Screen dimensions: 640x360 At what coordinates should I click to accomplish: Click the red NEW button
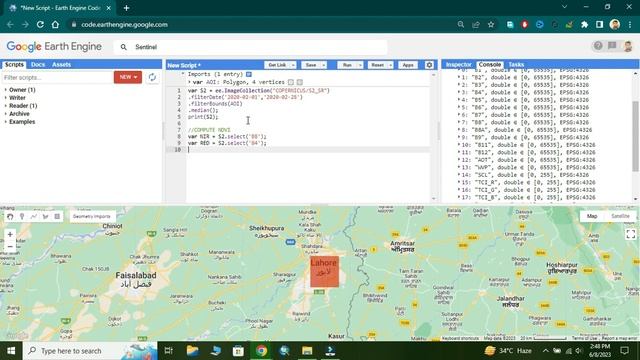click(x=128, y=77)
